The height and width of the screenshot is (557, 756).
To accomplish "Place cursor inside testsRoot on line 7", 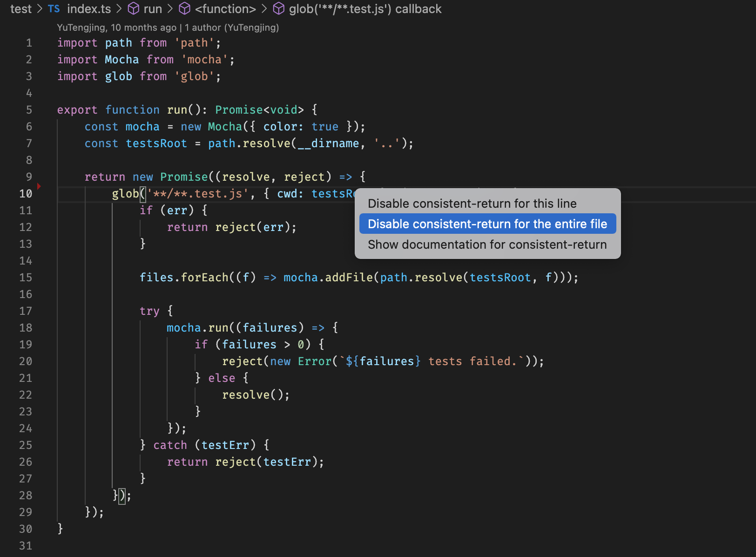I will pyautogui.click(x=156, y=143).
